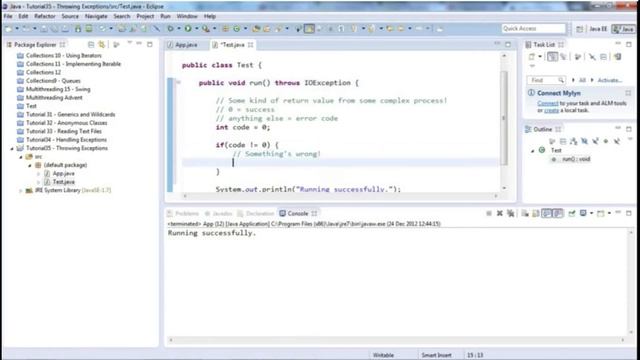Click the Categorized view icon in Task List
The height and width of the screenshot is (360, 640).
pos(552,57)
